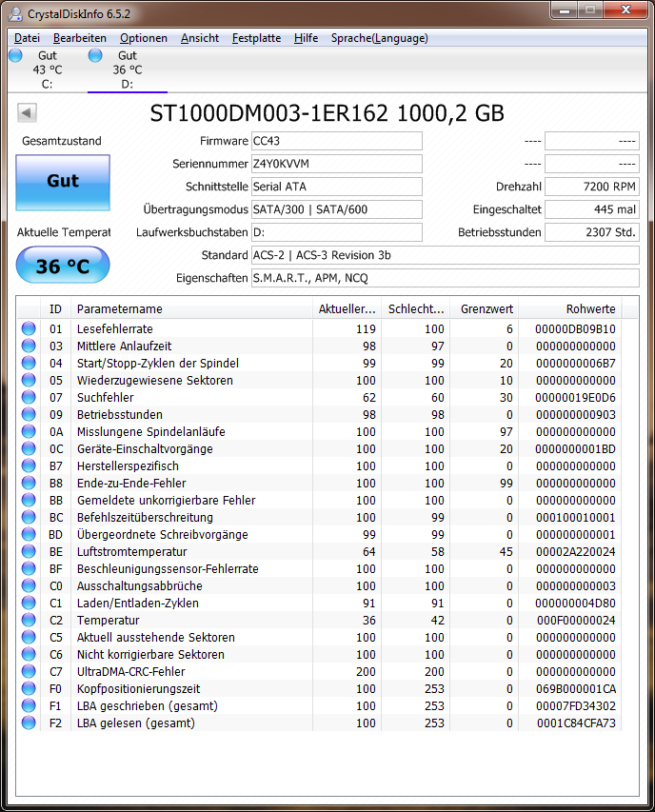Click raw value 0001C84CFA73

pyautogui.click(x=576, y=723)
